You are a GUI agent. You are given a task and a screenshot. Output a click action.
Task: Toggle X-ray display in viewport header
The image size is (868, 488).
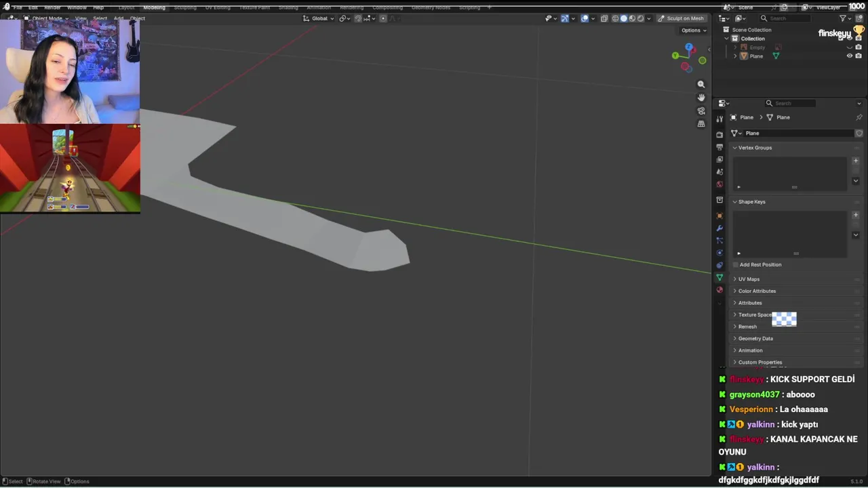(x=604, y=18)
